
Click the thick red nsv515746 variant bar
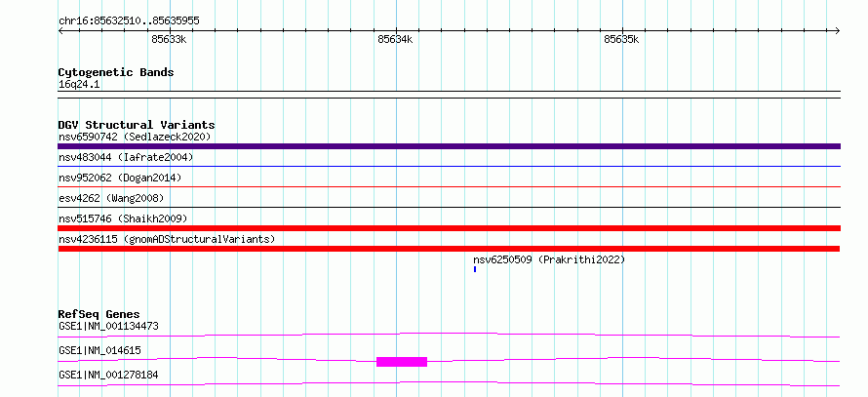point(449,228)
